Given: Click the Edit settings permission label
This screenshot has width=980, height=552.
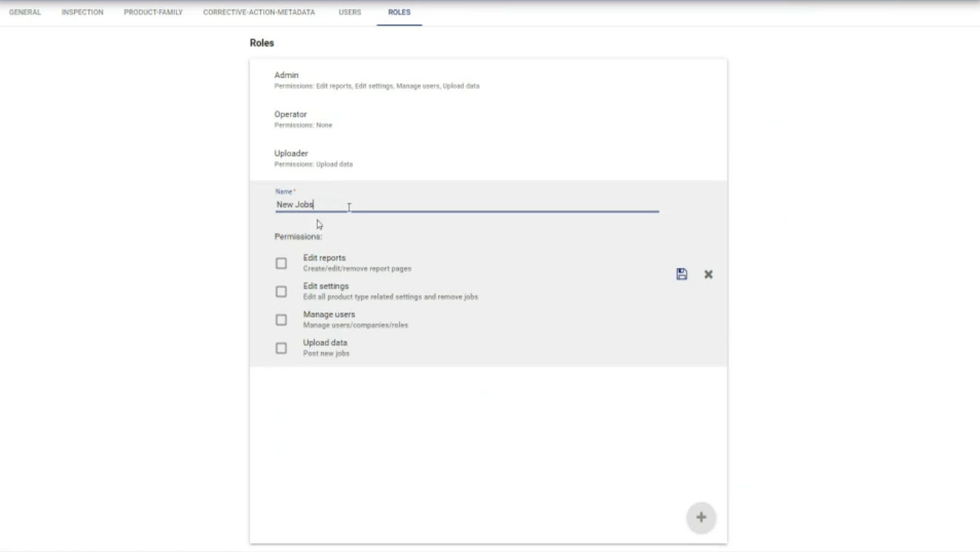Looking at the screenshot, I should pos(326,286).
